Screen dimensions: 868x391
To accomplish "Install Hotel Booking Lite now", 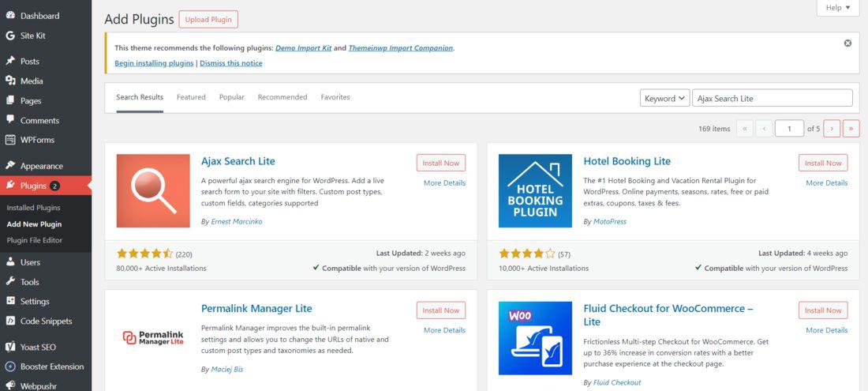I will 823,163.
